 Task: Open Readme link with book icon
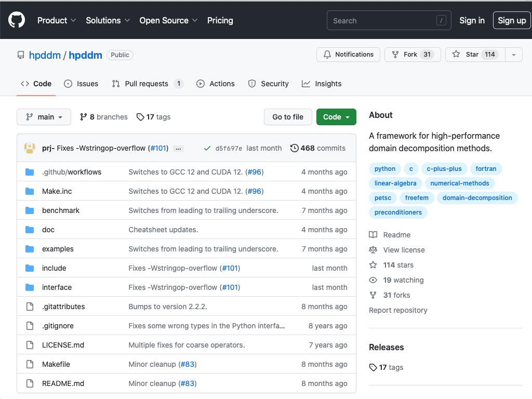click(x=390, y=235)
